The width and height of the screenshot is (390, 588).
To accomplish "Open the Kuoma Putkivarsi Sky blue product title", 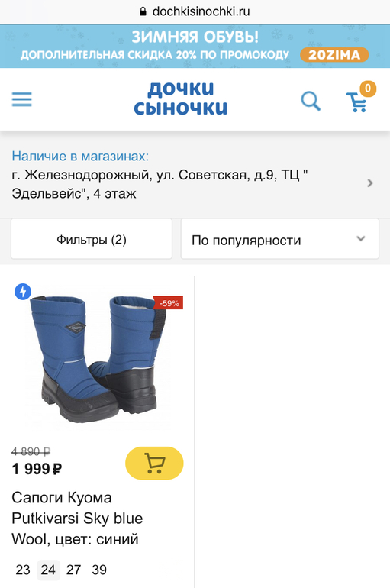I will coord(77,519).
